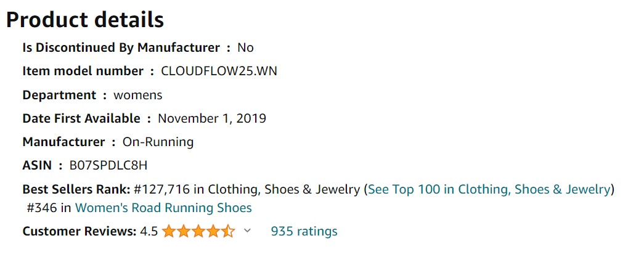Click the Customer Reviews label
This screenshot has height=254, width=644.
[x=79, y=232]
